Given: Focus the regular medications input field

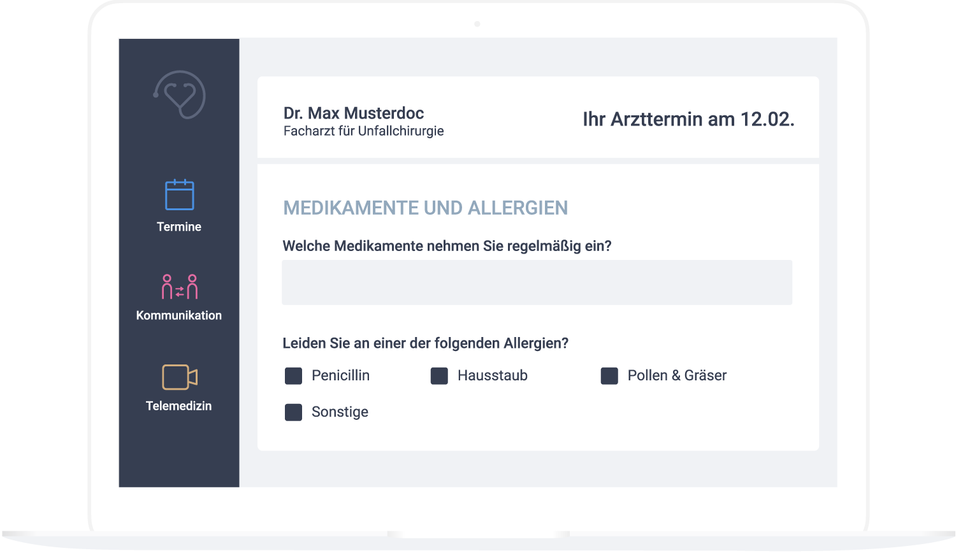Looking at the screenshot, I should (537, 282).
